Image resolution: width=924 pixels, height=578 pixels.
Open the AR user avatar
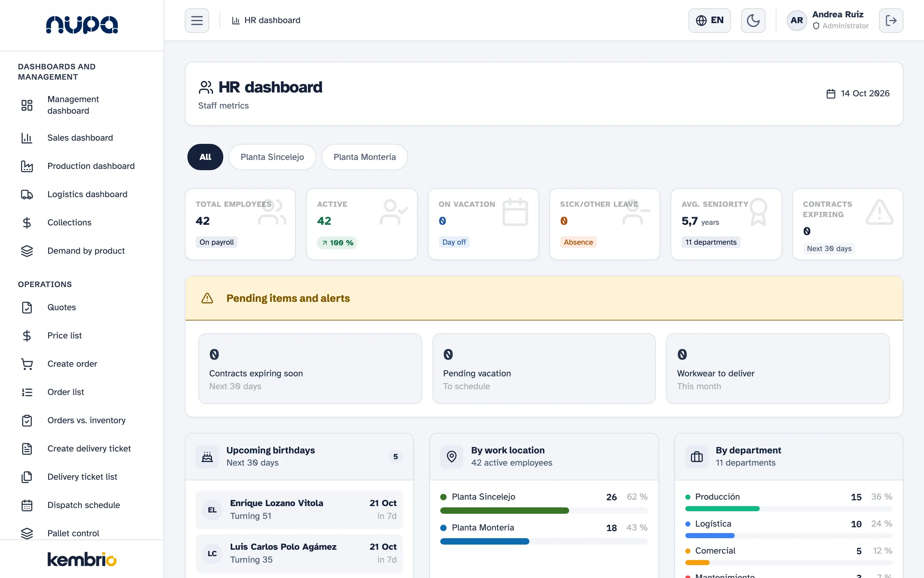tap(797, 20)
